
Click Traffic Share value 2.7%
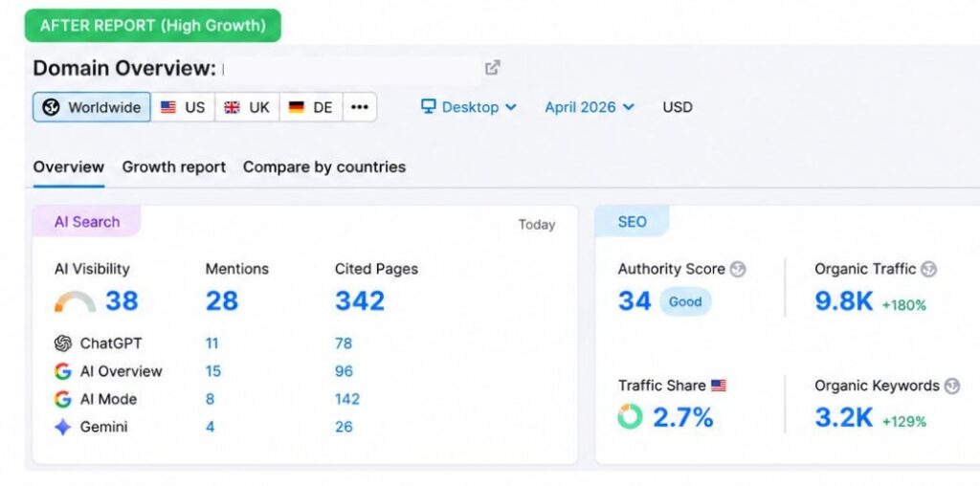pyautogui.click(x=683, y=417)
